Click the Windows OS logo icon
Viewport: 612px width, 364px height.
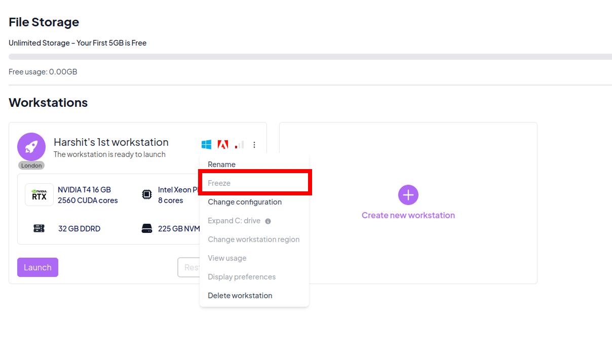(206, 145)
